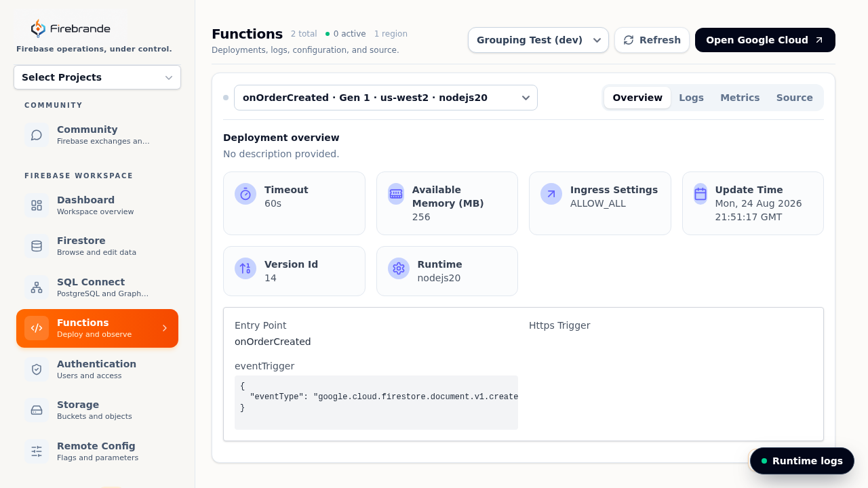Click the external link arrow on Open Google Cloud
Screen dimensions: 868x488
819,40
